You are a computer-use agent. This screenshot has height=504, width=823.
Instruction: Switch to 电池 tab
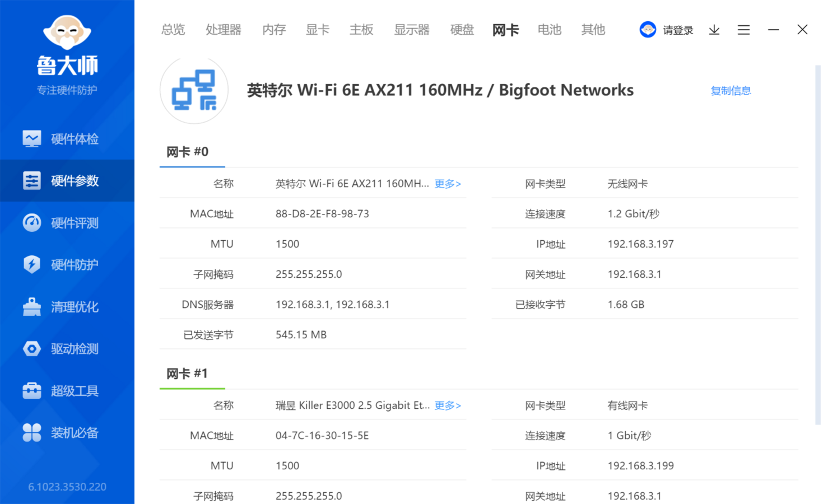tap(550, 30)
